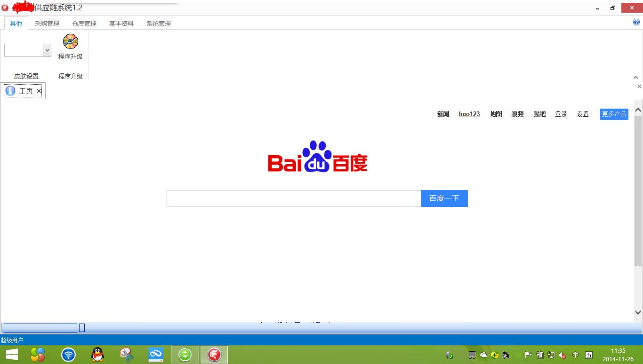Viewport: 643px width, 364px height.
Task: Click the yellow plus-sign tray icon
Action: 495,355
